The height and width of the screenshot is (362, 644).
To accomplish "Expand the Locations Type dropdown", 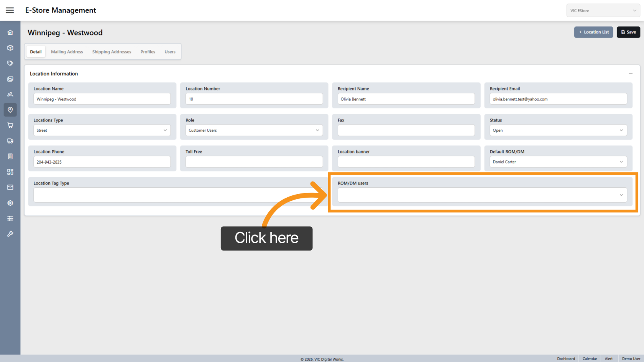I will click(102, 130).
